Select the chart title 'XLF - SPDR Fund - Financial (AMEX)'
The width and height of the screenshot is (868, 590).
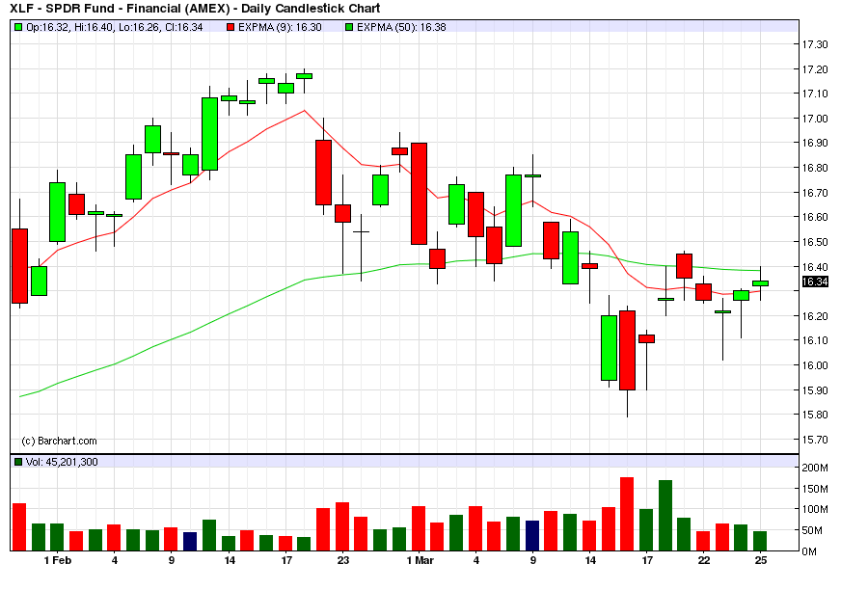120,9
